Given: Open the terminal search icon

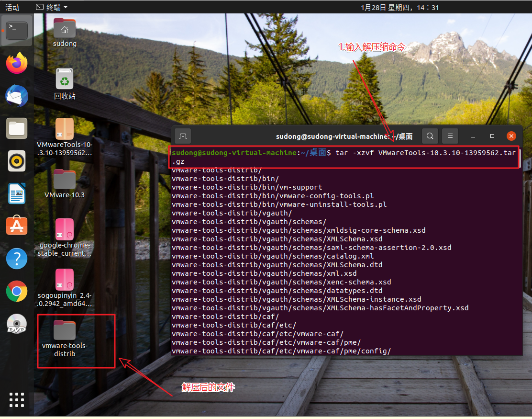Looking at the screenshot, I should tap(430, 136).
